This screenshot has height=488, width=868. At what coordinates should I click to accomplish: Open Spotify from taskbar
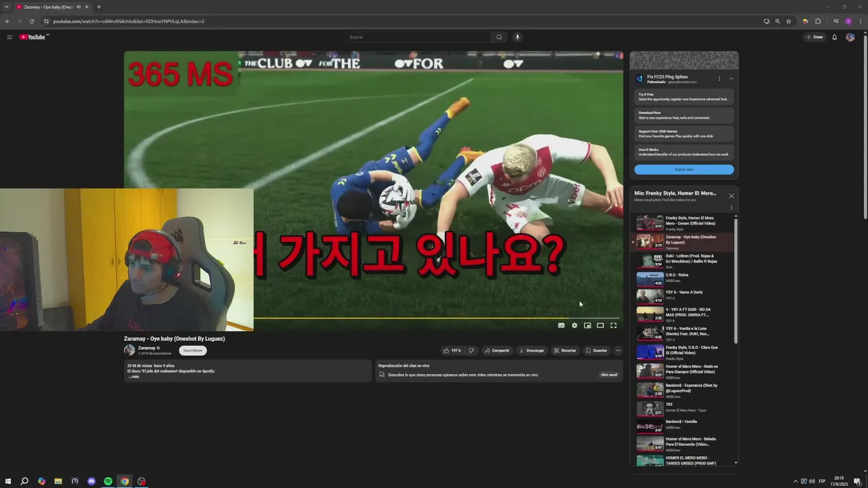pyautogui.click(x=108, y=481)
